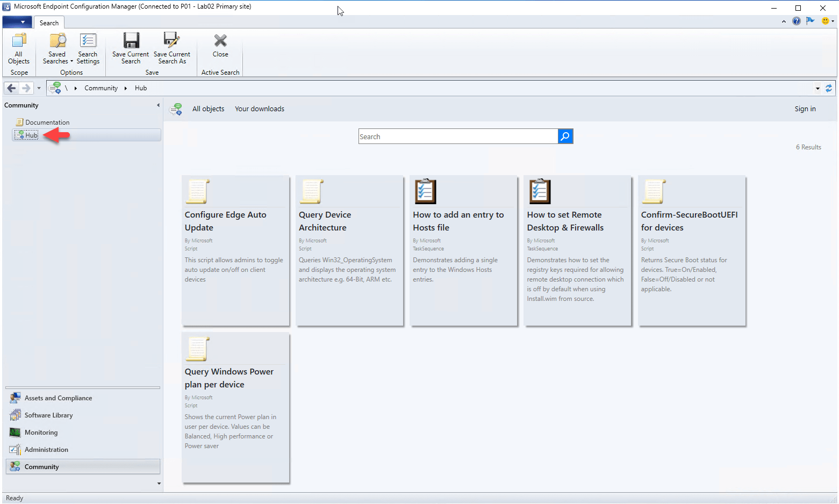Click the feedback smiley icon
Image resolution: width=839 pixels, height=504 pixels.
(826, 21)
